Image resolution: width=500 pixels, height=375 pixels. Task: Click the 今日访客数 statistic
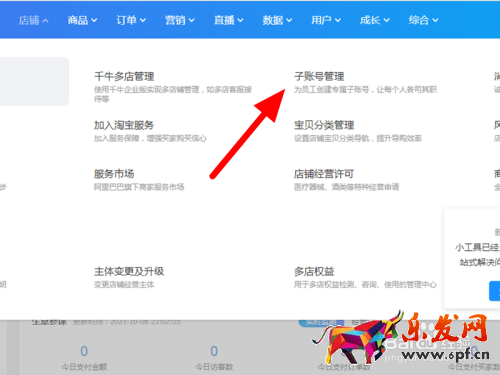coord(214,358)
